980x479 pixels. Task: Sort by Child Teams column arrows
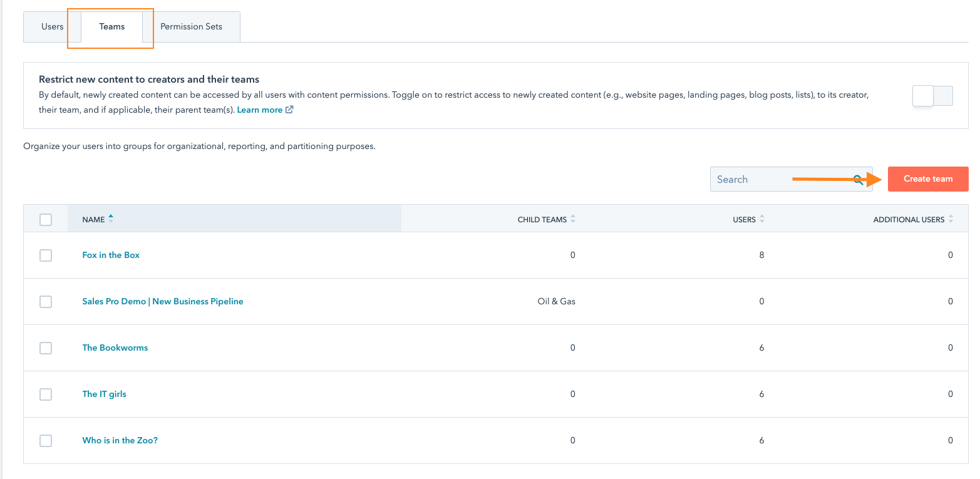coord(573,219)
